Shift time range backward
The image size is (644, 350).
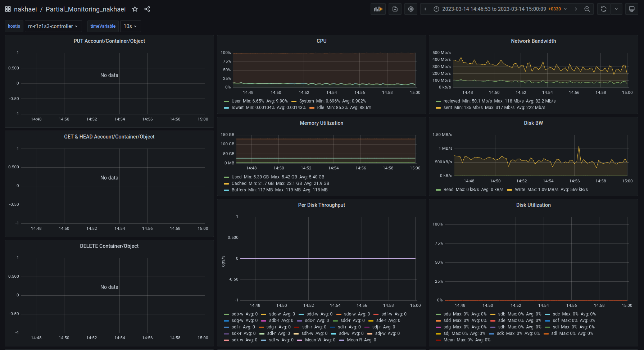(x=425, y=9)
